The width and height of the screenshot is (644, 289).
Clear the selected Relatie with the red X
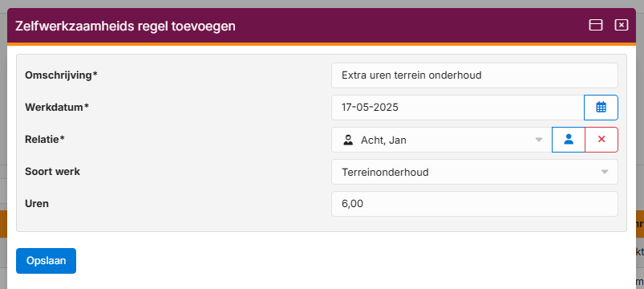point(601,140)
